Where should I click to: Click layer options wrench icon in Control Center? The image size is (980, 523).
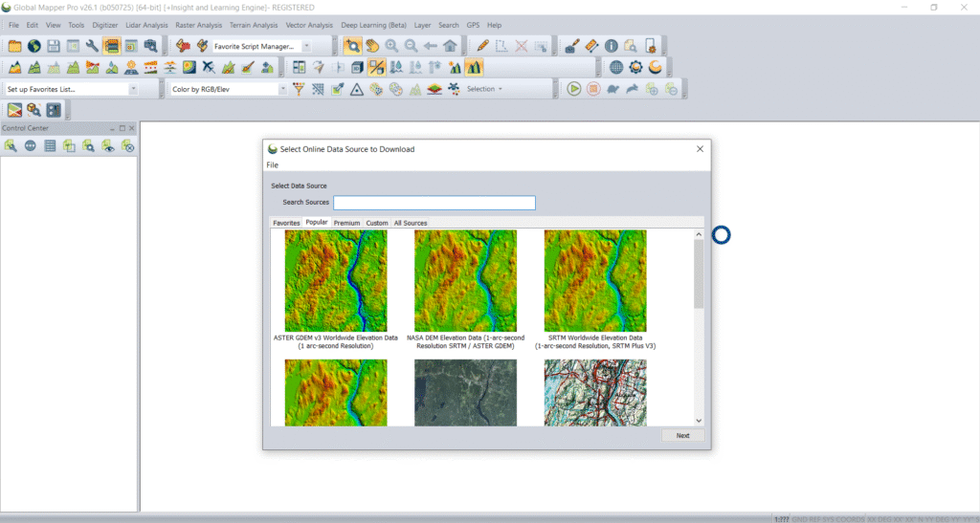coord(11,146)
